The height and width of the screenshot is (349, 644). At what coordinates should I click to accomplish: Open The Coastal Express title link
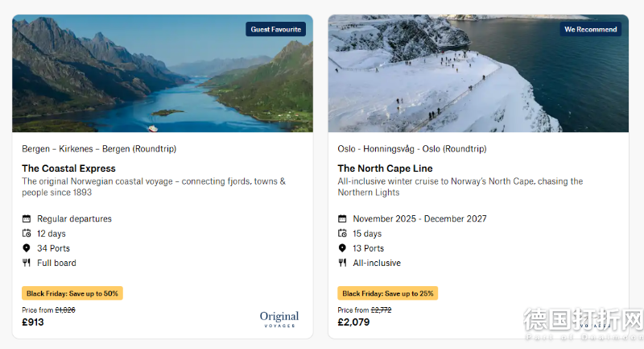tap(68, 168)
